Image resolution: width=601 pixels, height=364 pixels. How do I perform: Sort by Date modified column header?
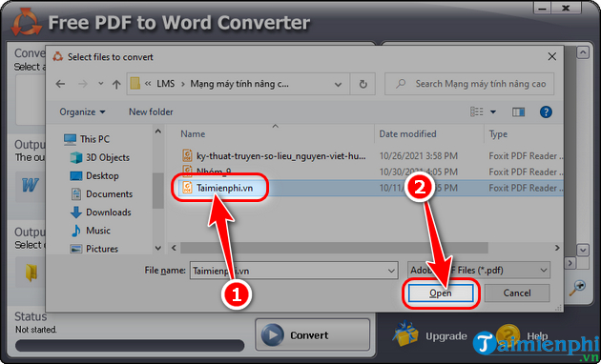click(x=408, y=134)
